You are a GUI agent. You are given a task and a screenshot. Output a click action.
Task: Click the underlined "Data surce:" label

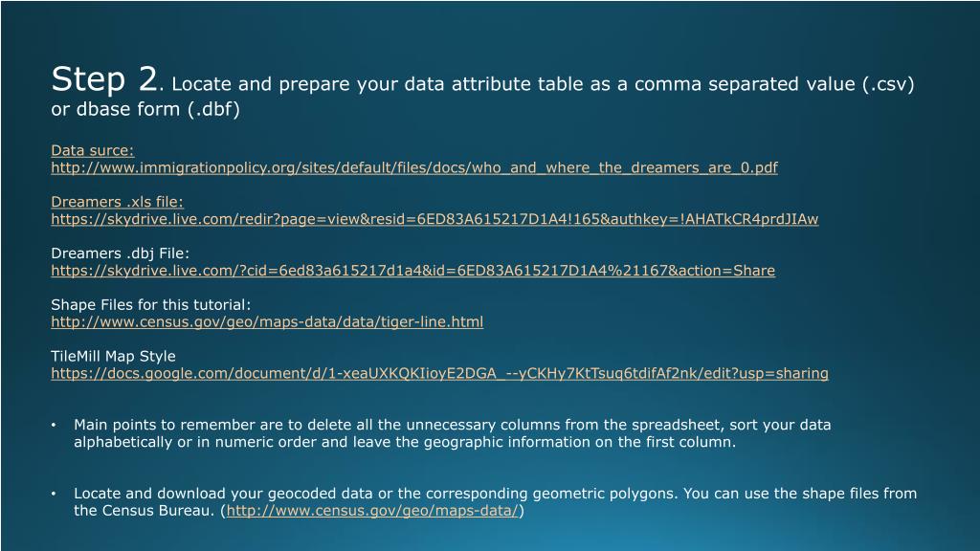click(x=93, y=150)
